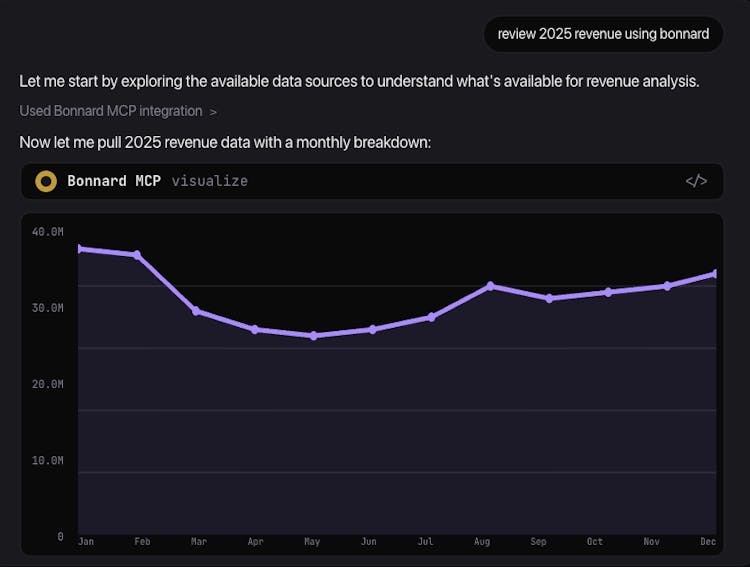Viewport: 750px width, 567px height.
Task: Click the 'Used Bonnard MCP integration' text
Action: (x=110, y=111)
